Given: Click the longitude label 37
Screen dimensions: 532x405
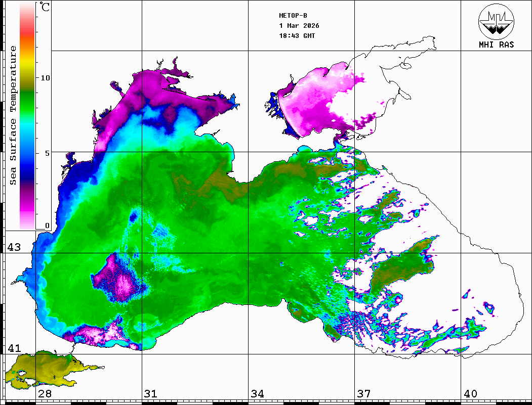Looking at the screenshot, I should 363,394.
